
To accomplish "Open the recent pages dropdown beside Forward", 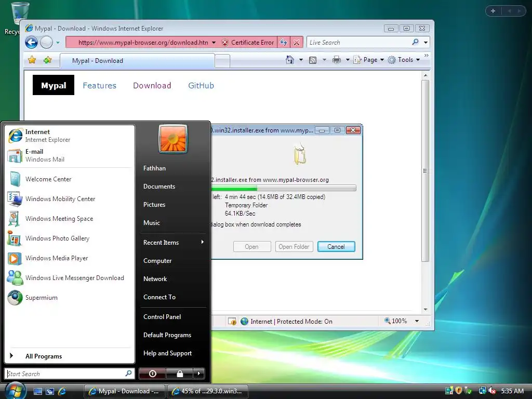I will (58, 43).
